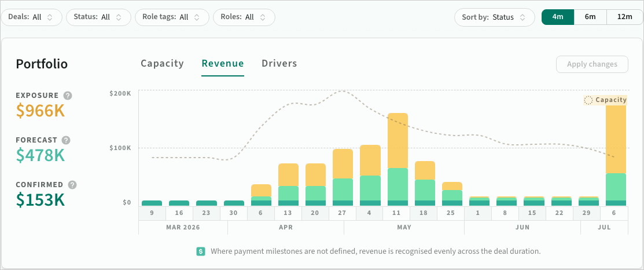
Task: Open the Drivers tab
Action: (279, 64)
